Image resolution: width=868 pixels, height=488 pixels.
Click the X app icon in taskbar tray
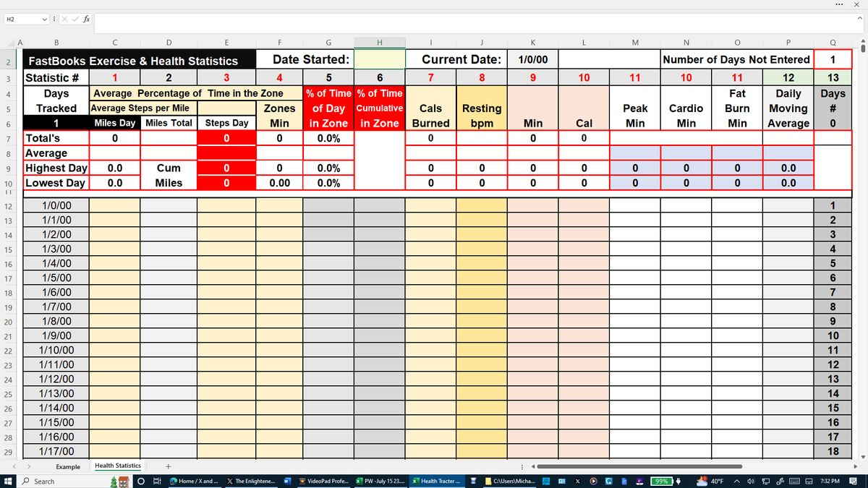[x=576, y=481]
